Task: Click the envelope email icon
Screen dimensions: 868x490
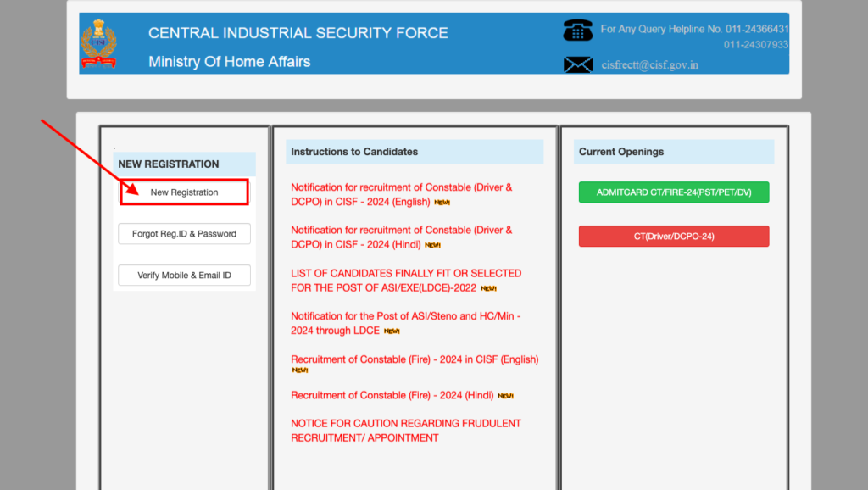Action: pos(578,64)
